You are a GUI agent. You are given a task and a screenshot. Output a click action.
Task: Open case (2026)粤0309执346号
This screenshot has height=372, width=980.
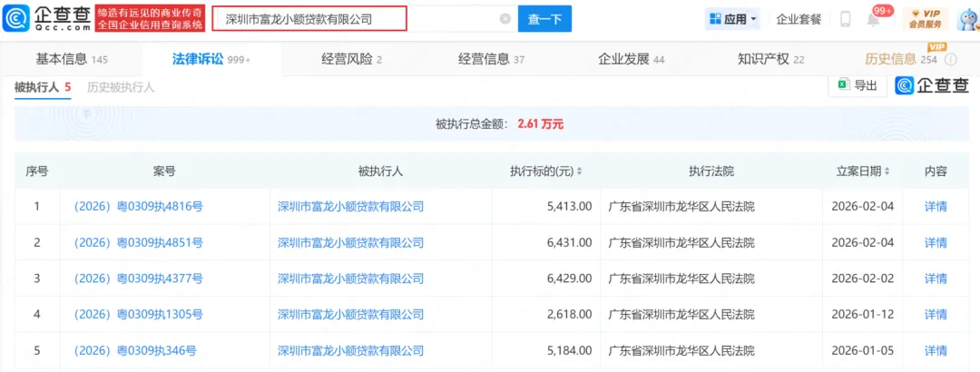135,350
